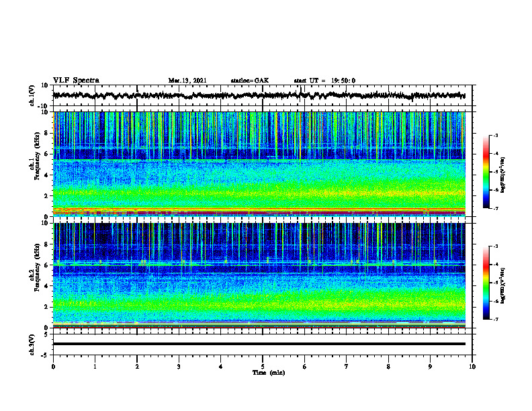This screenshot has width=532, height=411.
Task: Select the "start UT = 19:50: 0" text
Action: tap(324, 81)
